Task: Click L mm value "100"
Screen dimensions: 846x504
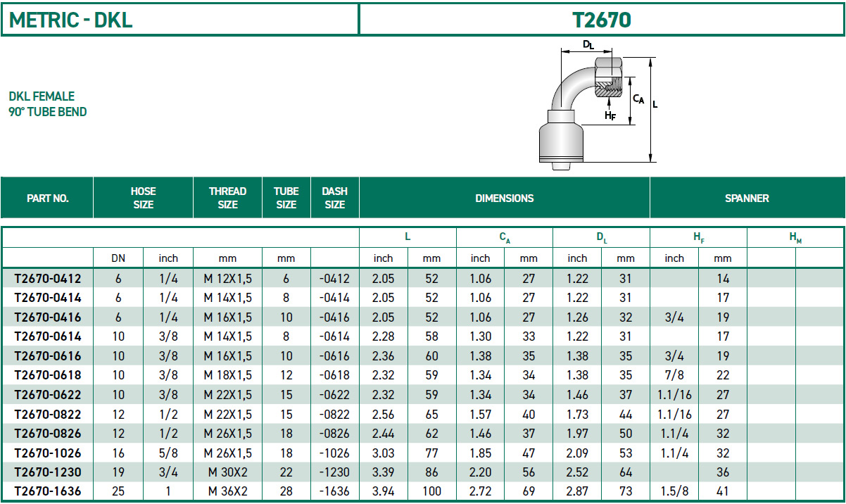Action: tap(432, 491)
